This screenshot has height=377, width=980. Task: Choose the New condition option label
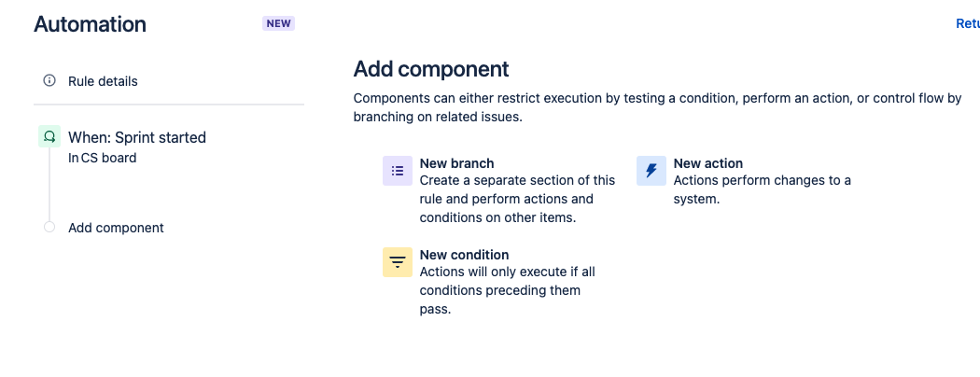pyautogui.click(x=464, y=255)
